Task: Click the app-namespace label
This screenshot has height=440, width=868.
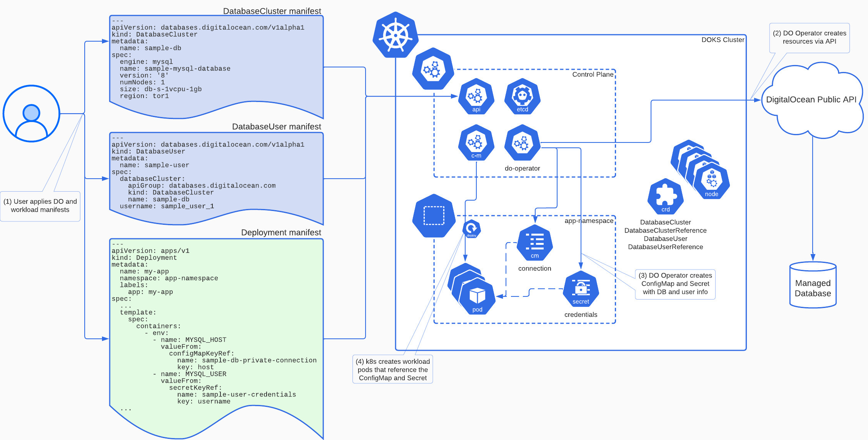Action: (589, 221)
